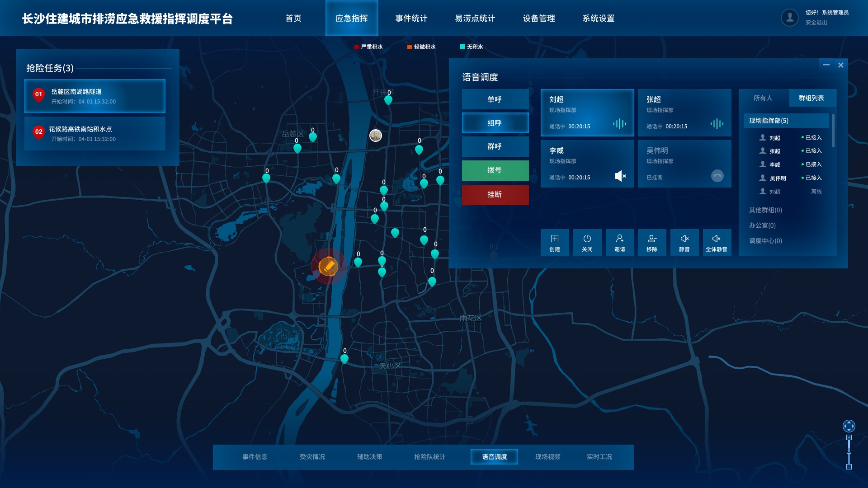868x488 pixels.
Task: Click the user icon beside 李威 in group list
Action: coord(762,164)
